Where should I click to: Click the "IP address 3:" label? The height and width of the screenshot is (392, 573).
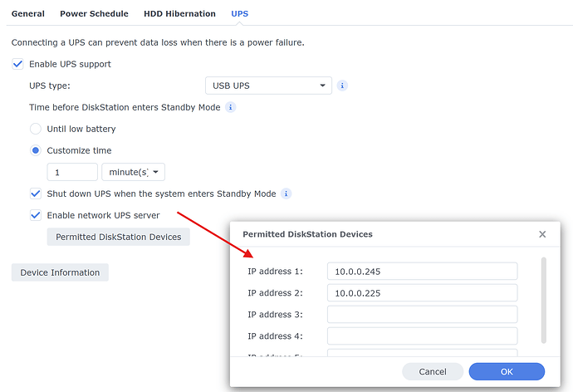tap(275, 315)
